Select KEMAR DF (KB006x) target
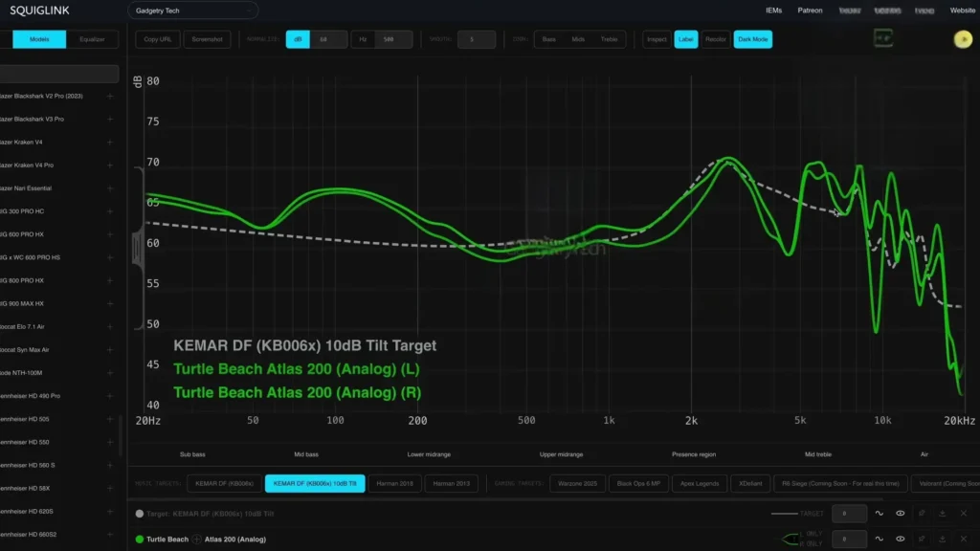This screenshot has width=980, height=551. click(x=224, y=483)
